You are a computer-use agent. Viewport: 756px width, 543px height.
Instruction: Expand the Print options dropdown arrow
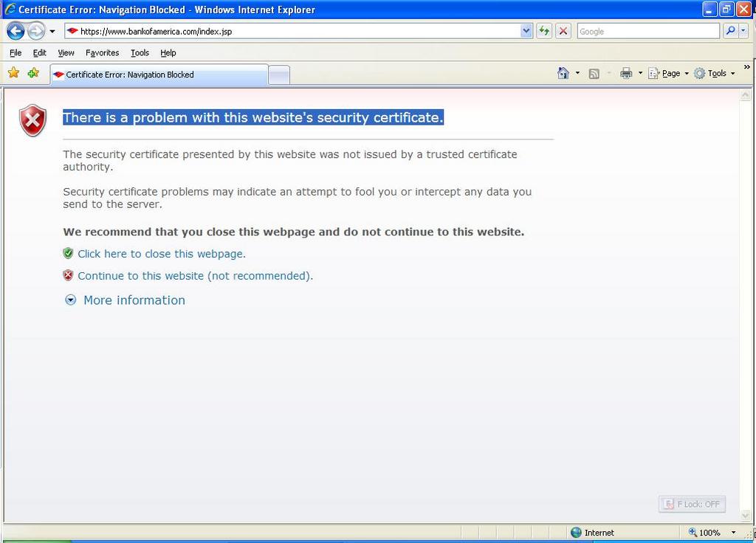[640, 73]
